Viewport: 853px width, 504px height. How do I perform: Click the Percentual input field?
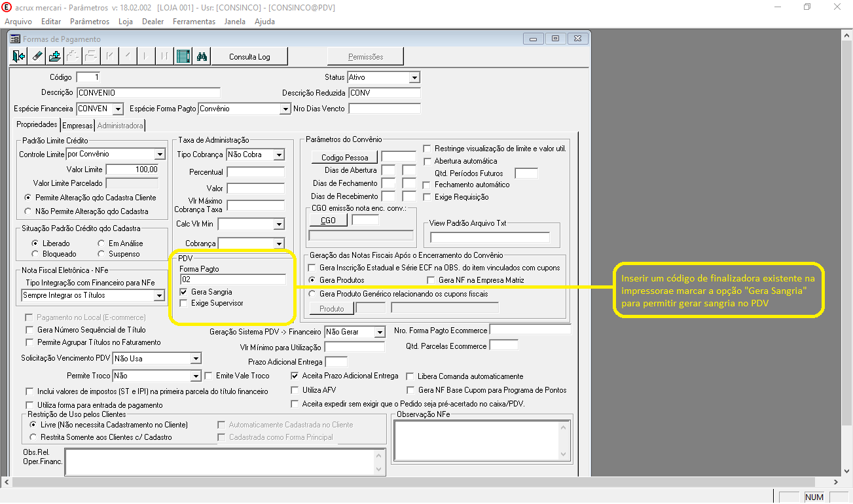click(255, 172)
